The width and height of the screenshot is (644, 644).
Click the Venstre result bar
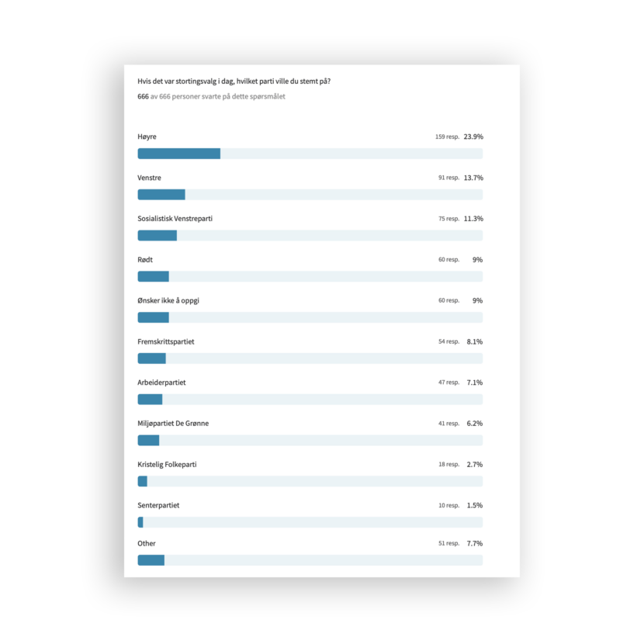click(310, 195)
